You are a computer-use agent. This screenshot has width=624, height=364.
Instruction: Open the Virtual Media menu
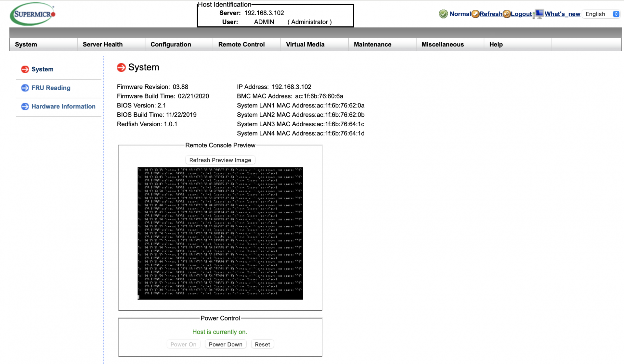[x=305, y=44]
